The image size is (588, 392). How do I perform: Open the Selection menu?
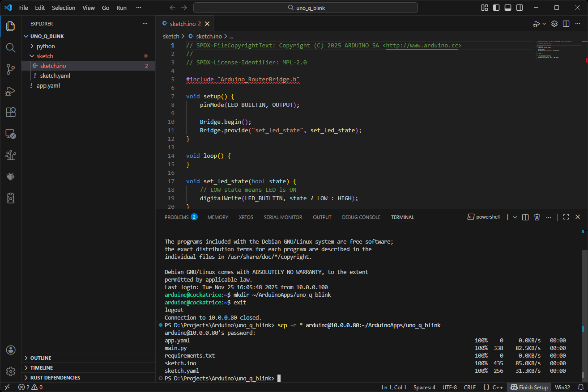(64, 8)
